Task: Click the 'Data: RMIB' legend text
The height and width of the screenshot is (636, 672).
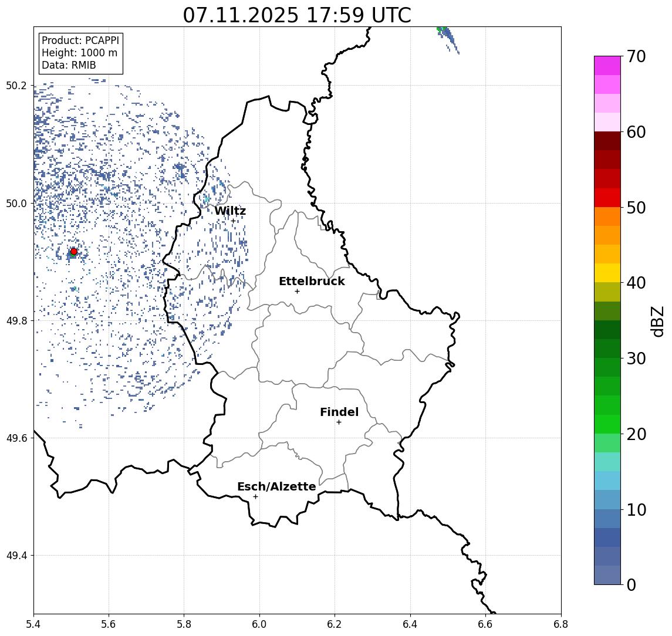Action: [69, 65]
